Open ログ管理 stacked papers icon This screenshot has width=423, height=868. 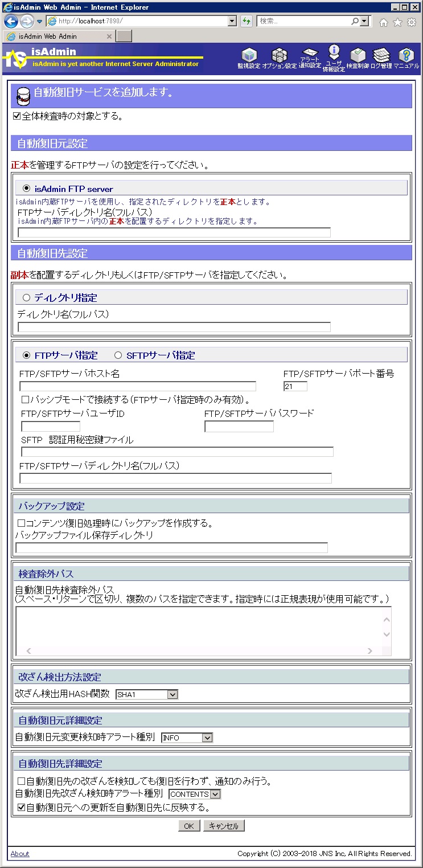[x=381, y=58]
